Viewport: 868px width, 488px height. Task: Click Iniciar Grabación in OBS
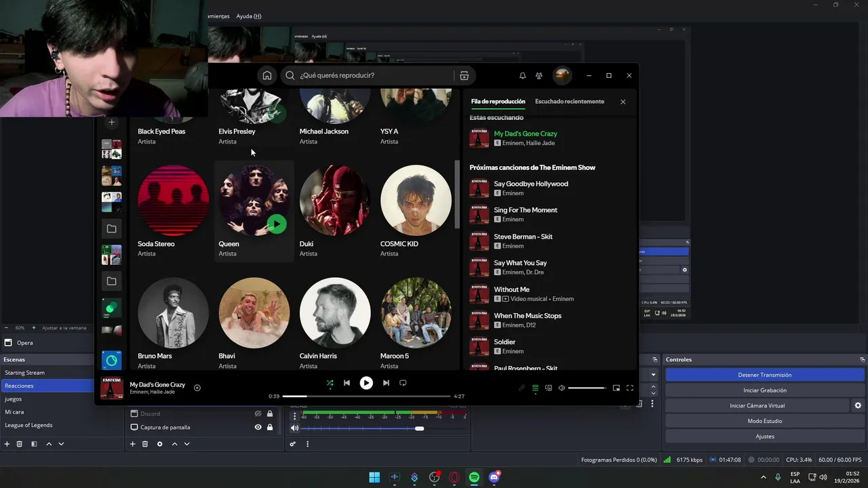[764, 390]
